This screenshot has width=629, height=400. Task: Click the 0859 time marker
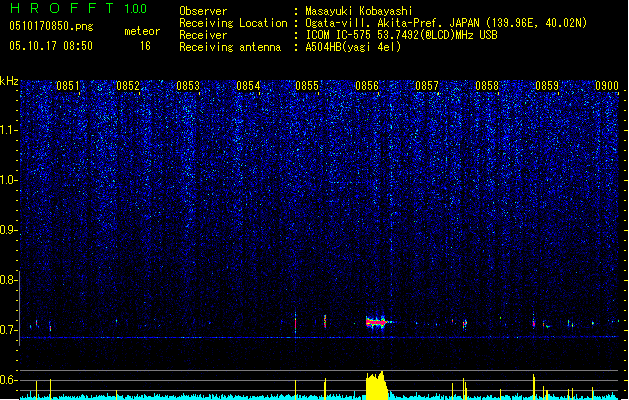click(x=547, y=86)
